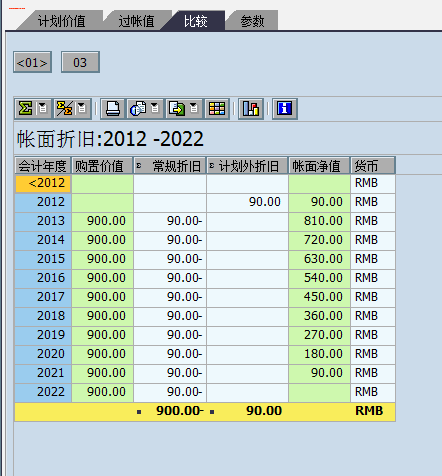Click the 计划外折旧 column header

(247, 166)
